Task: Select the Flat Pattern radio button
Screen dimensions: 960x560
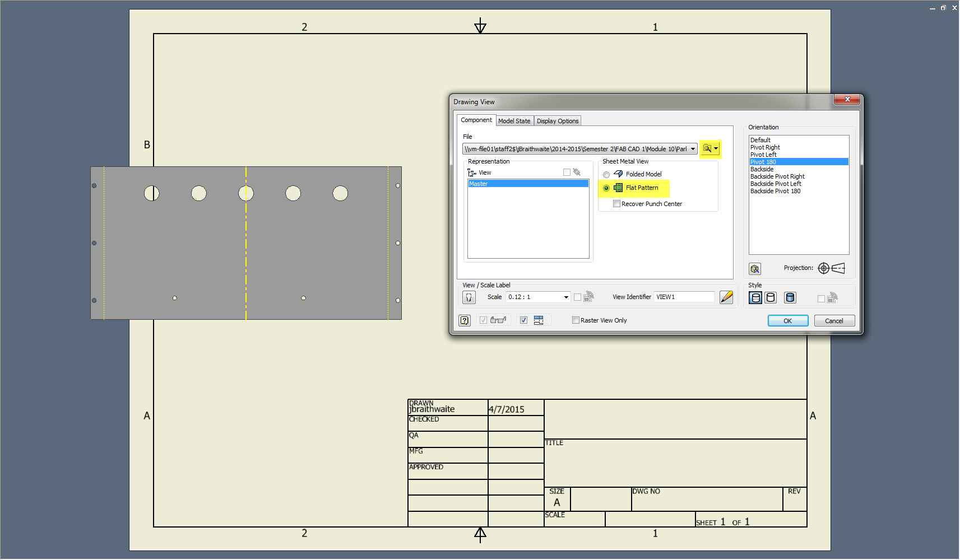Action: (606, 188)
